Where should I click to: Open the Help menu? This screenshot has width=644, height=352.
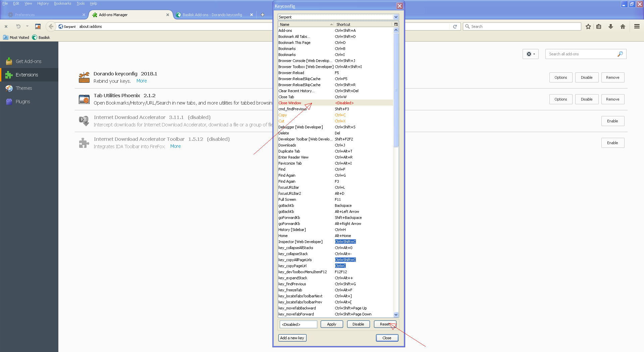(x=93, y=3)
